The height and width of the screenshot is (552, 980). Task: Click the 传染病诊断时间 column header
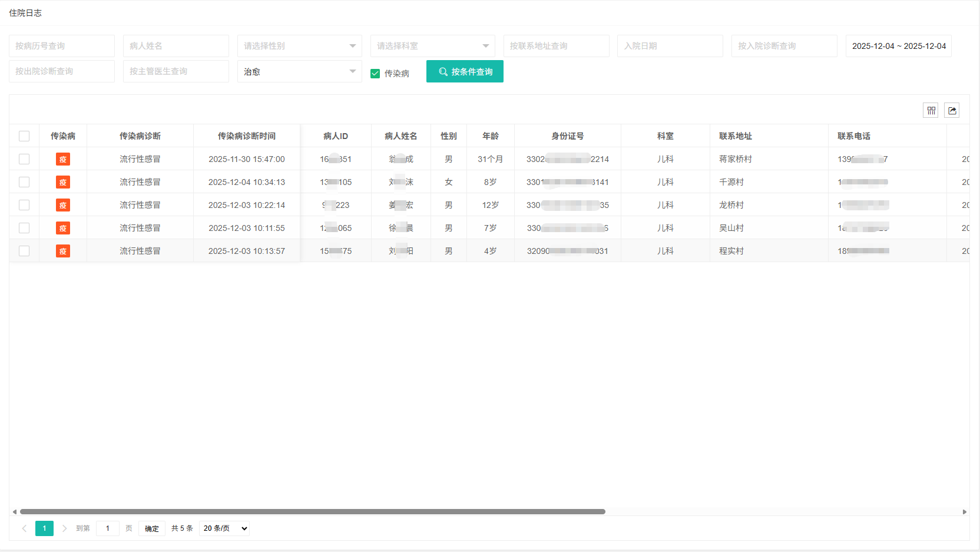(x=247, y=136)
